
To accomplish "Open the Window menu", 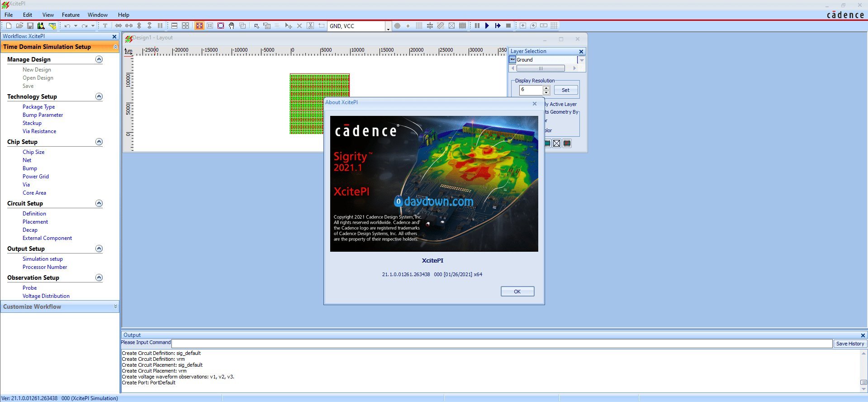I will tap(98, 15).
